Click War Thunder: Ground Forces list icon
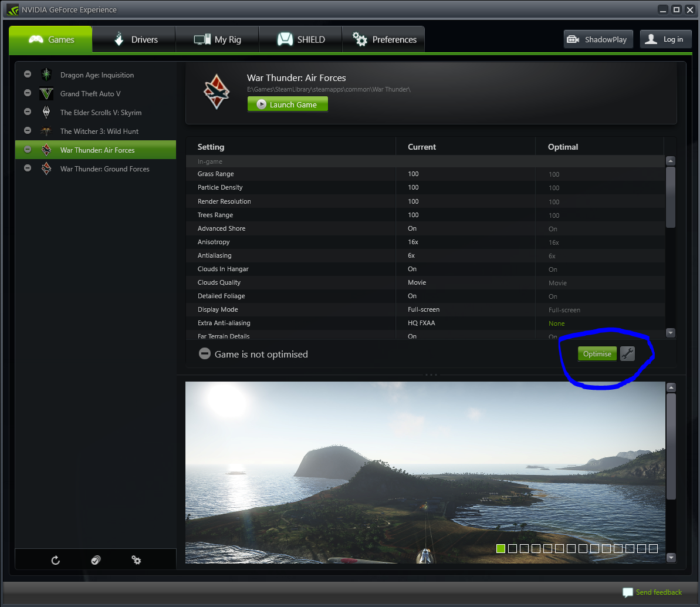The image size is (700, 607). pos(46,168)
